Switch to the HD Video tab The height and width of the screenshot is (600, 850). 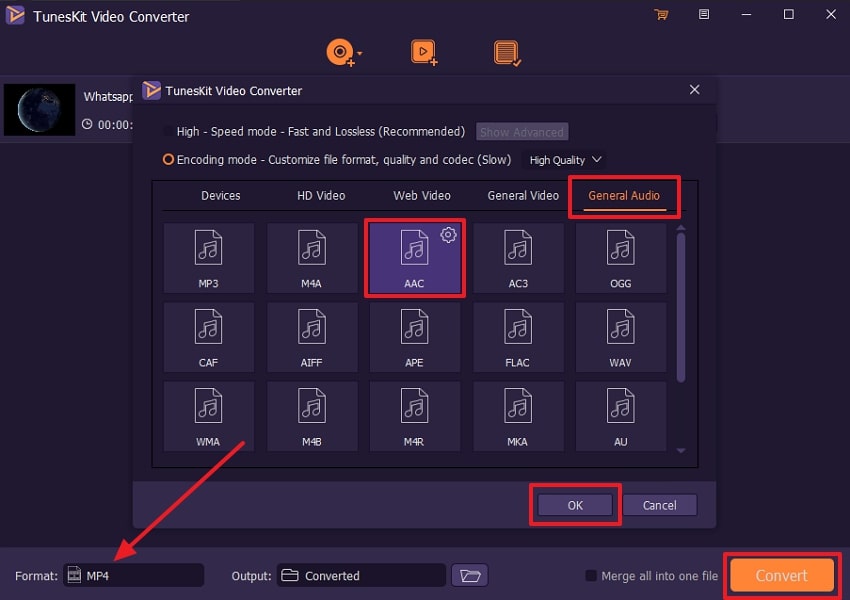tap(321, 196)
